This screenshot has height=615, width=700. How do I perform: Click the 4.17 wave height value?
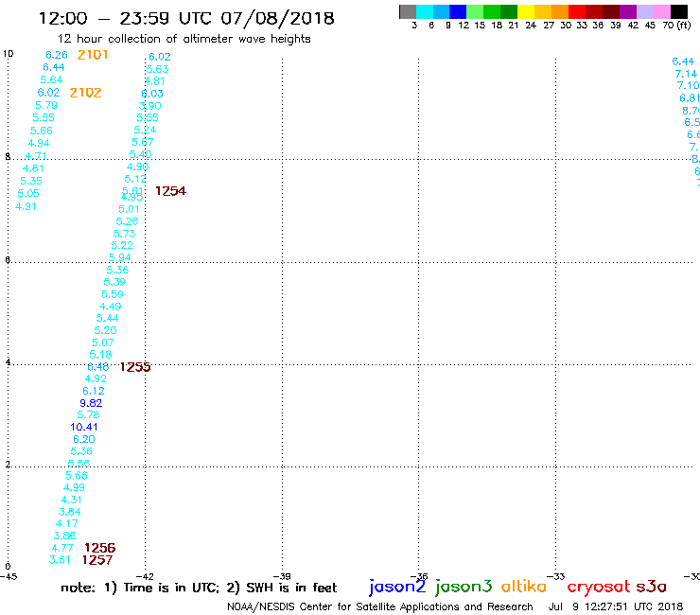(x=67, y=523)
